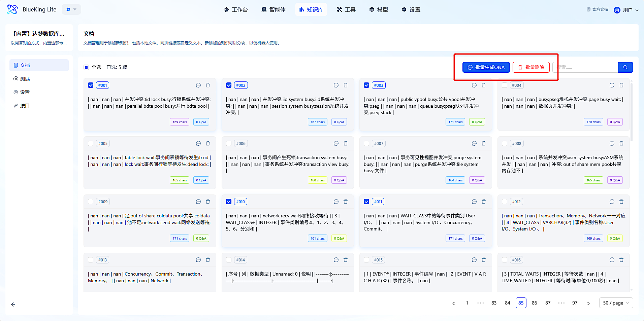
Task: Click the Q&A generate icon on chunk #001
Action: click(x=198, y=85)
